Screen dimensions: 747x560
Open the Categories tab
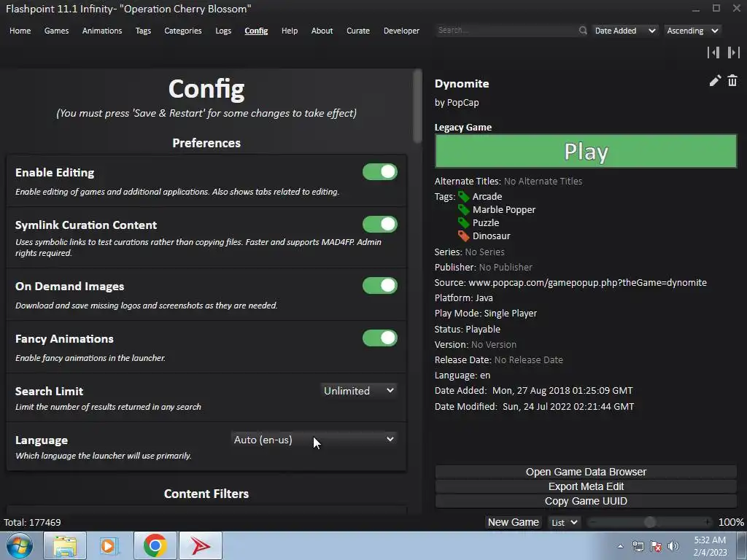pyautogui.click(x=183, y=31)
